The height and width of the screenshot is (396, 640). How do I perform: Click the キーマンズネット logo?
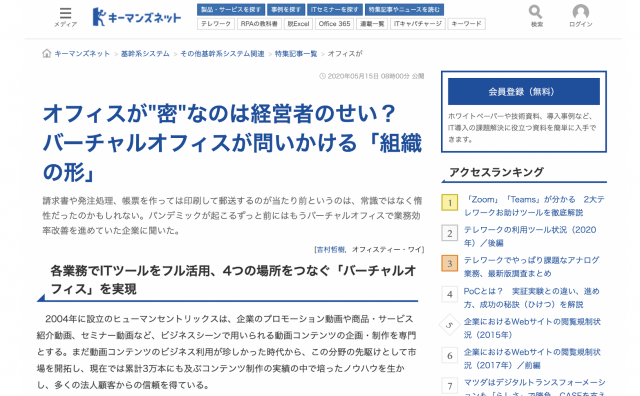point(136,17)
